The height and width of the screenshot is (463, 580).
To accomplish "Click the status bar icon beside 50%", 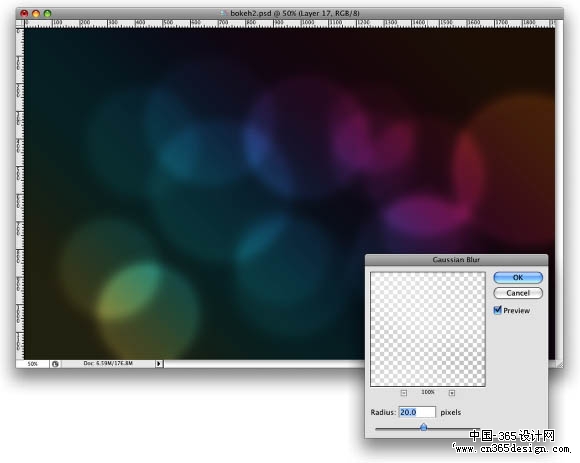I will (55, 364).
